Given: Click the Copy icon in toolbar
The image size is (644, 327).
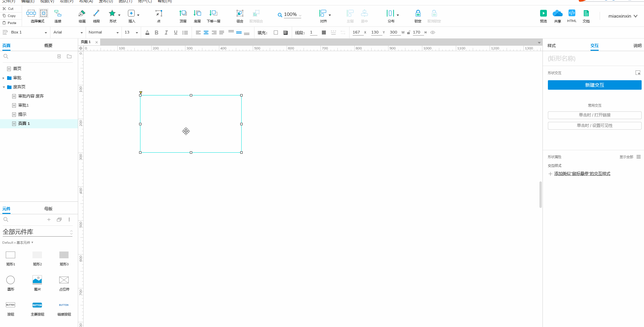Looking at the screenshot, I should tap(4, 16).
